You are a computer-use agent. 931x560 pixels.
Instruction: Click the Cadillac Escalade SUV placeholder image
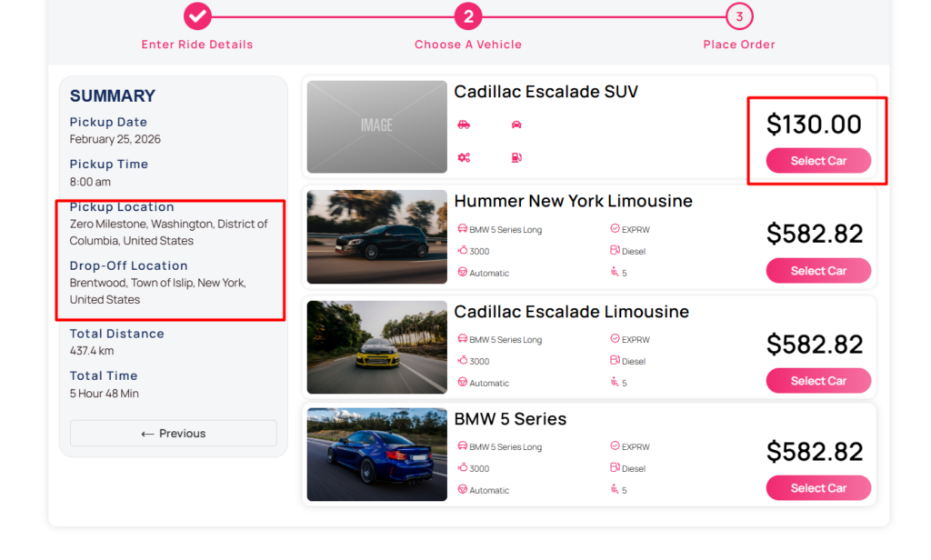(376, 126)
